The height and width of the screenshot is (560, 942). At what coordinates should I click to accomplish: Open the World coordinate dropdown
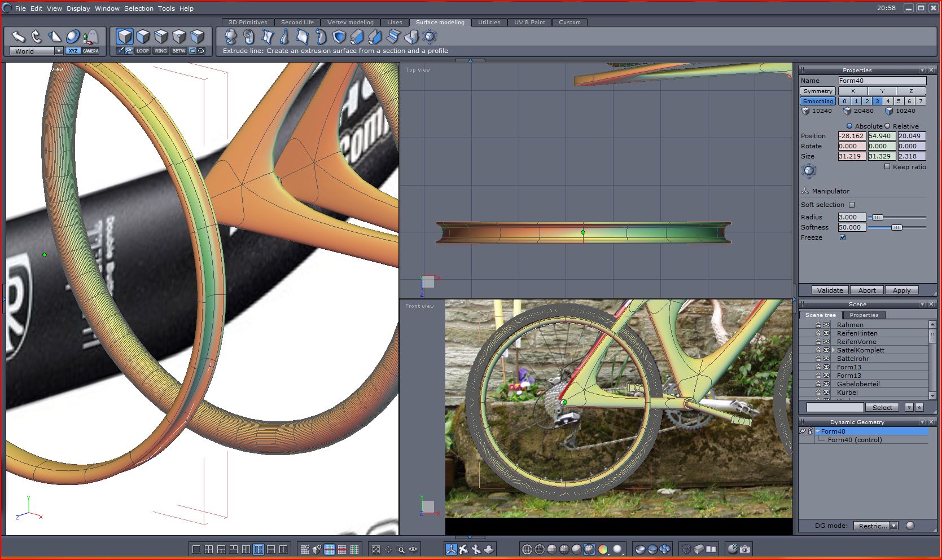(58, 51)
